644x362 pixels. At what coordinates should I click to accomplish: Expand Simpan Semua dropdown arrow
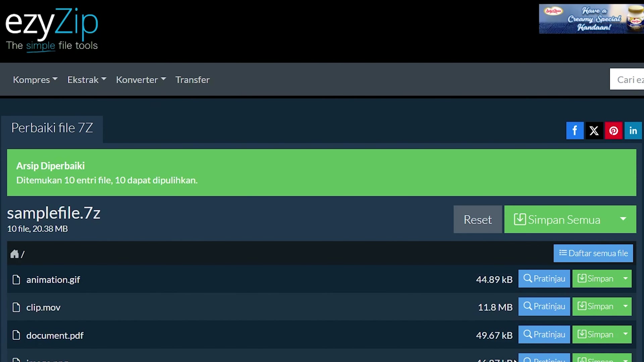click(623, 219)
